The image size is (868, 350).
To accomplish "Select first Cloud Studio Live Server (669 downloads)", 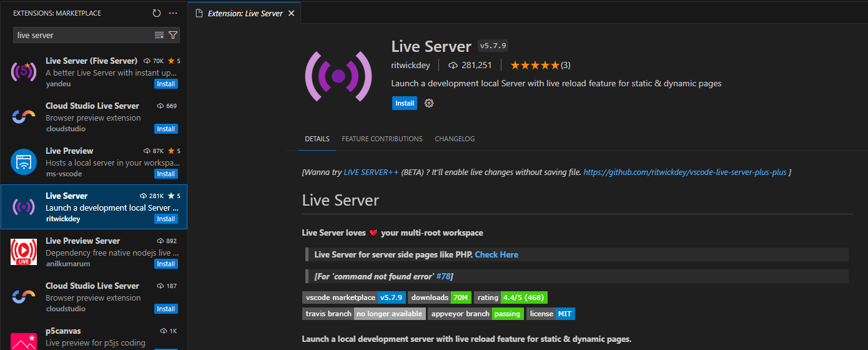I will coord(94,117).
